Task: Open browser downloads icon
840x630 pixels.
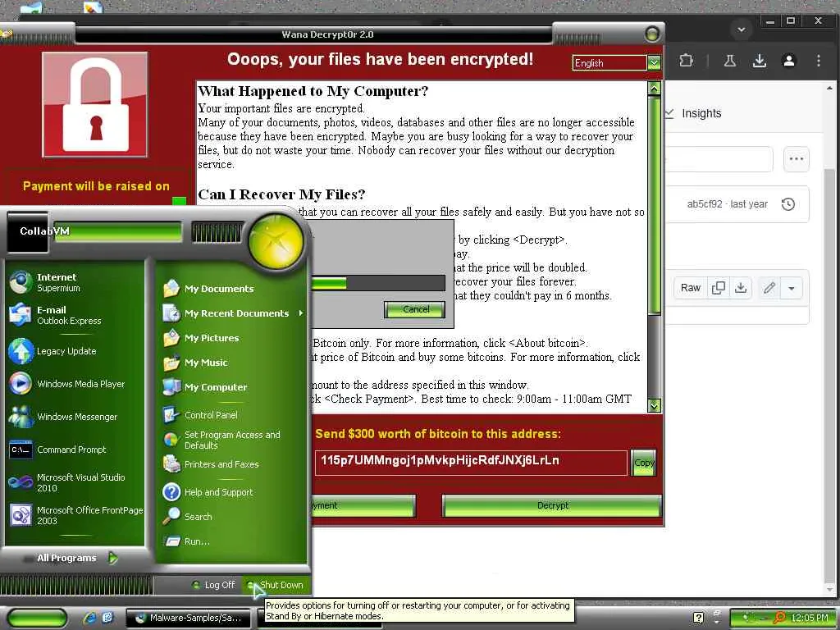Action: click(759, 61)
